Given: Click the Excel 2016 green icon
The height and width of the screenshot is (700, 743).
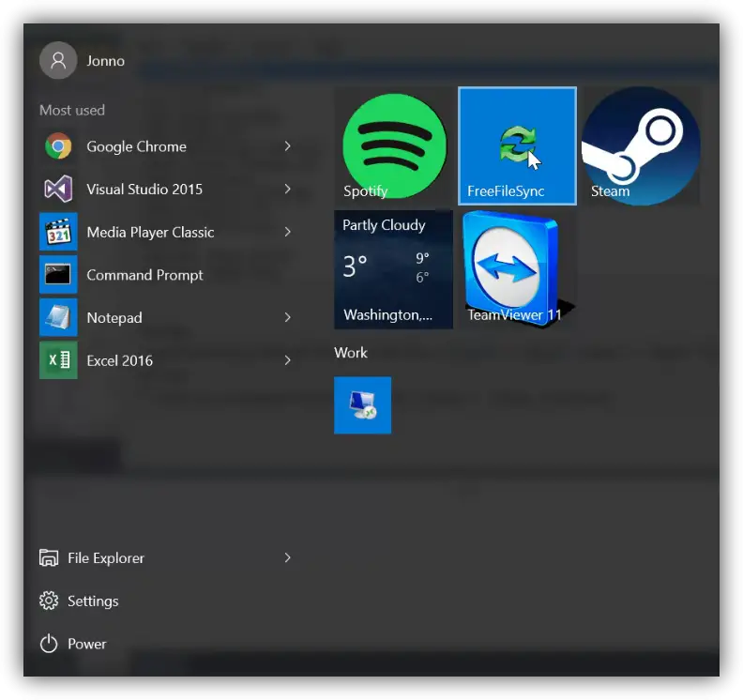Looking at the screenshot, I should coord(58,360).
